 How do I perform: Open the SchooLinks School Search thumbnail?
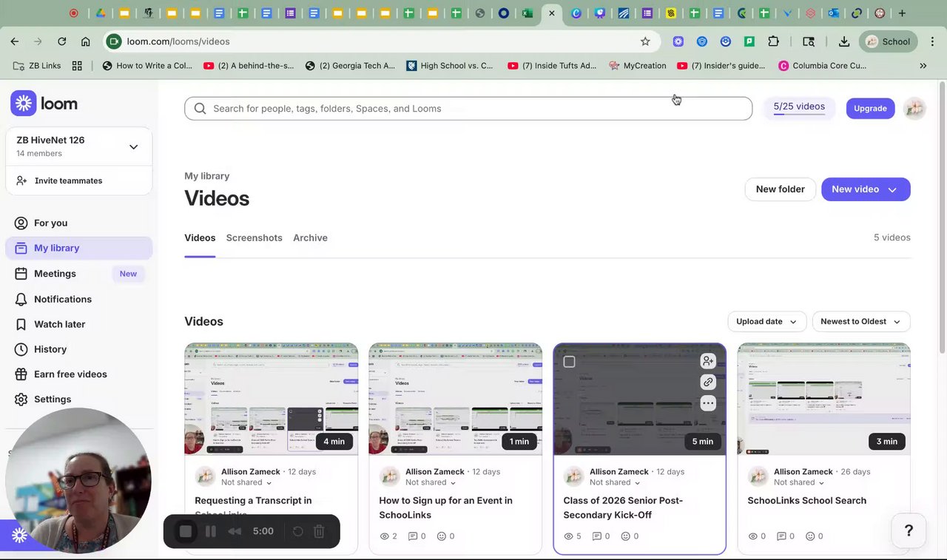pos(824,399)
